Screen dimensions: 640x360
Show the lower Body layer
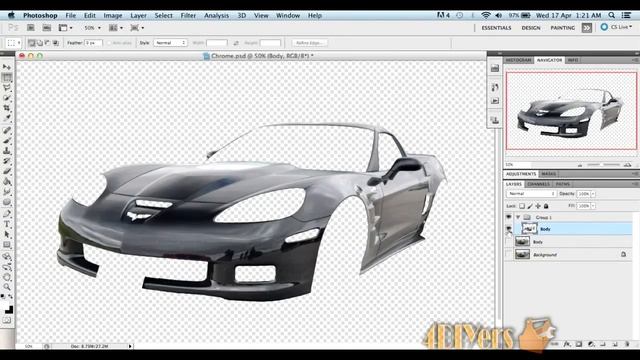[509, 242]
